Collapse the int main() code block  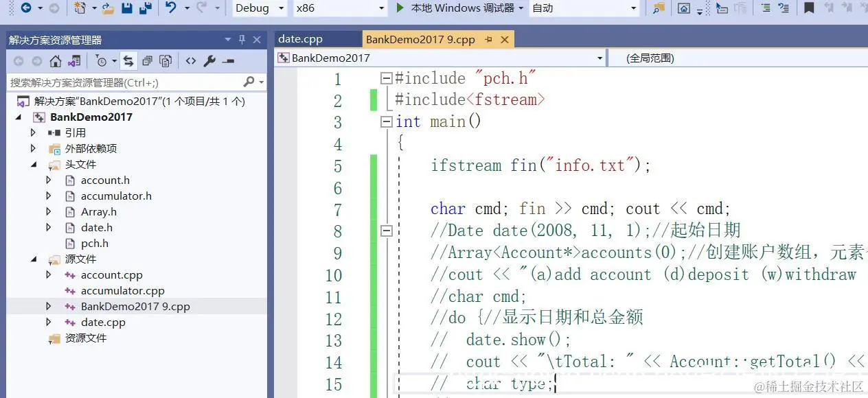point(386,122)
